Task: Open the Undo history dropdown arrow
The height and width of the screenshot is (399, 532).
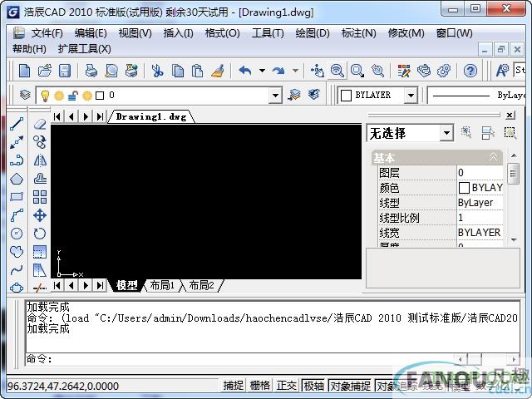Action: coord(262,71)
